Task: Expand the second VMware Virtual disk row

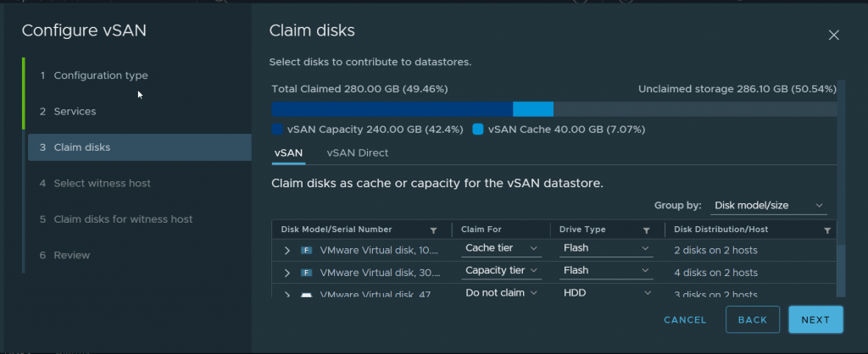Action: pyautogui.click(x=287, y=273)
